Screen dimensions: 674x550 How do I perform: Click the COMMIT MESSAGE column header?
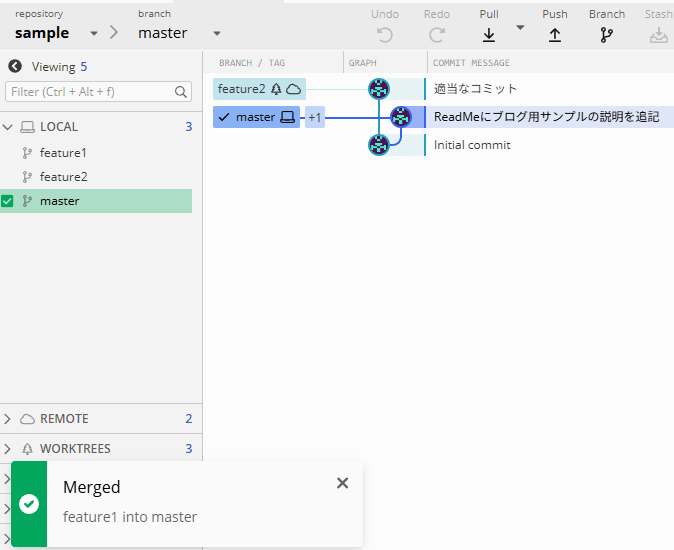tap(471, 63)
